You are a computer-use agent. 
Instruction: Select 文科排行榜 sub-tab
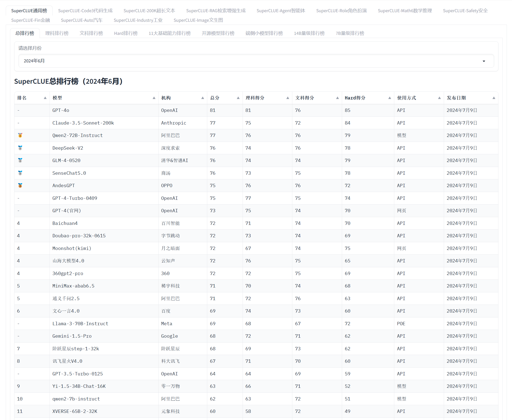pyautogui.click(x=91, y=33)
